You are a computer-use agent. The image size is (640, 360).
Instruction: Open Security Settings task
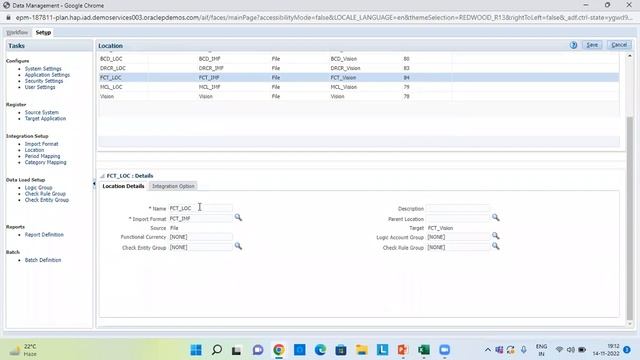pyautogui.click(x=44, y=81)
